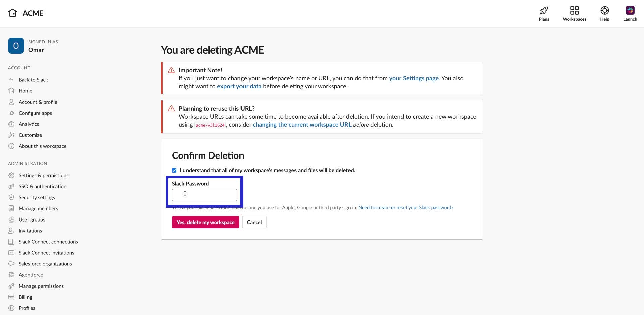This screenshot has width=644, height=315.
Task: Open the Plans page from top navigation
Action: click(543, 13)
